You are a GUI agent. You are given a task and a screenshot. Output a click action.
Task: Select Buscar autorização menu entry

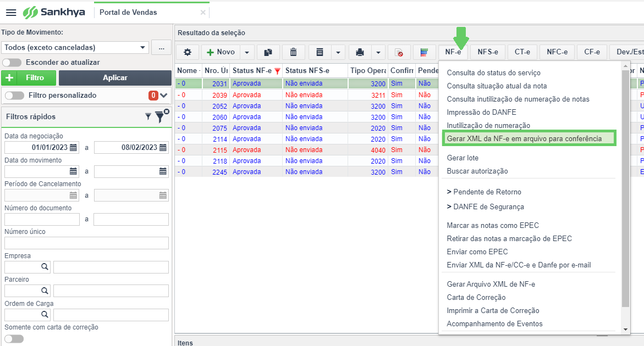tap(477, 171)
